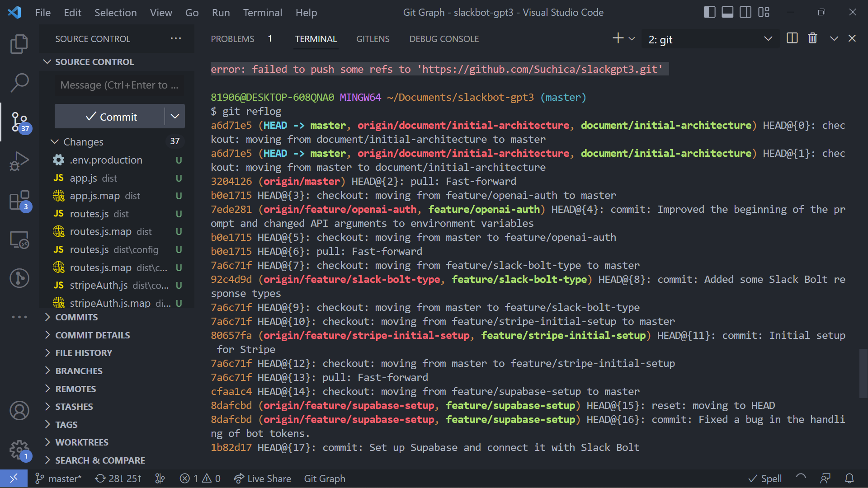Start Live Share session
The image size is (868, 488).
click(262, 479)
